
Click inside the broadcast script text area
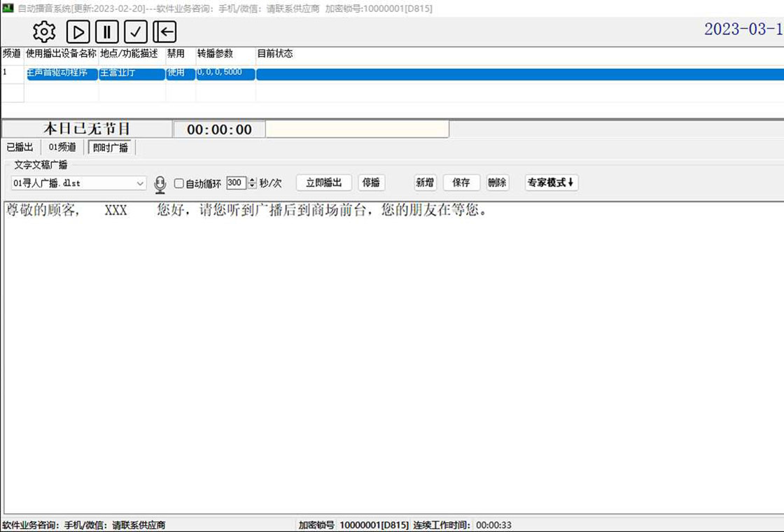point(393,358)
